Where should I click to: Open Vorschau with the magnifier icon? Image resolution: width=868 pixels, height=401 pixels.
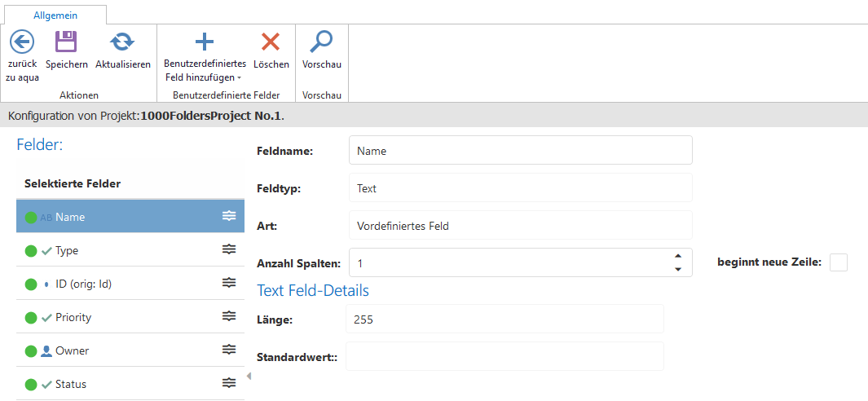[x=322, y=42]
